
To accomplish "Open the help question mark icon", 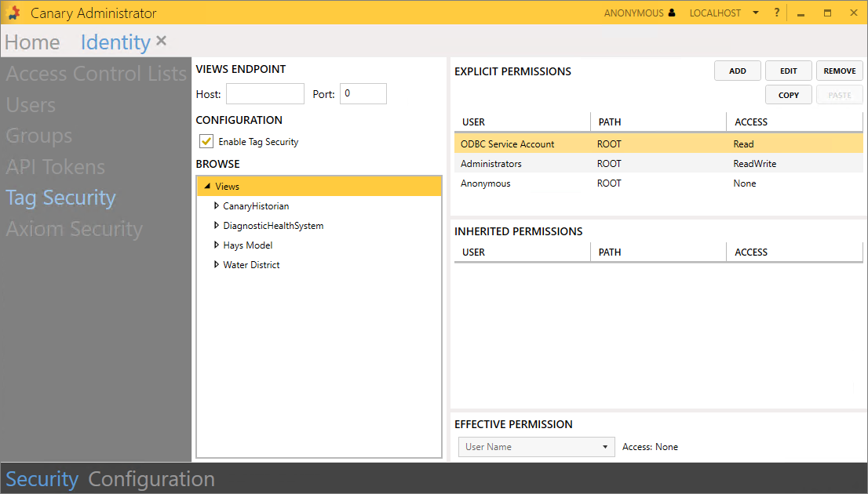I will pos(777,13).
